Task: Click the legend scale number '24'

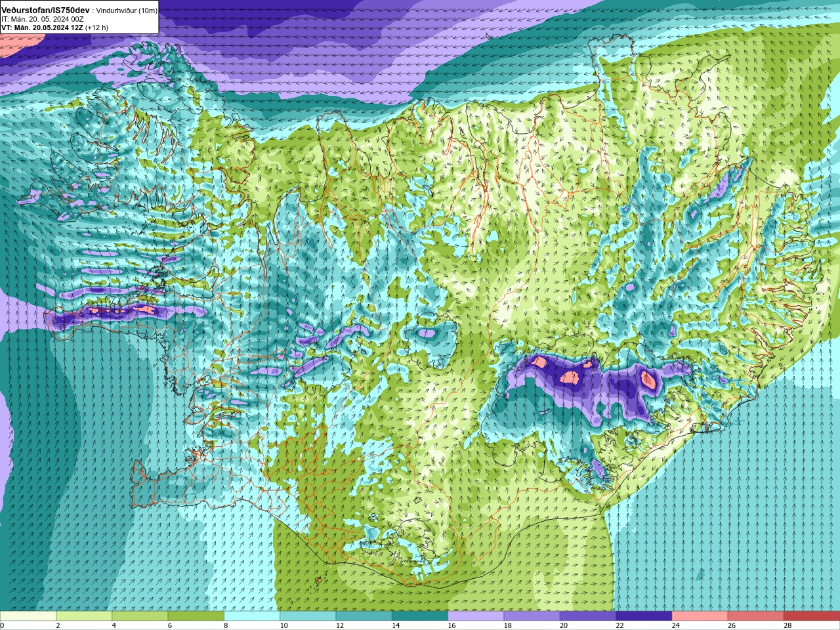Action: [676, 625]
